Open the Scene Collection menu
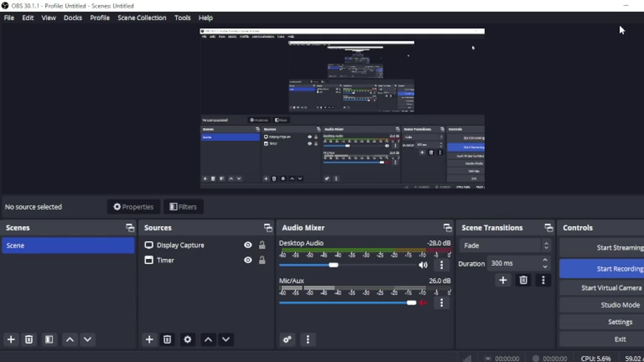The height and width of the screenshot is (362, 644). click(x=142, y=18)
